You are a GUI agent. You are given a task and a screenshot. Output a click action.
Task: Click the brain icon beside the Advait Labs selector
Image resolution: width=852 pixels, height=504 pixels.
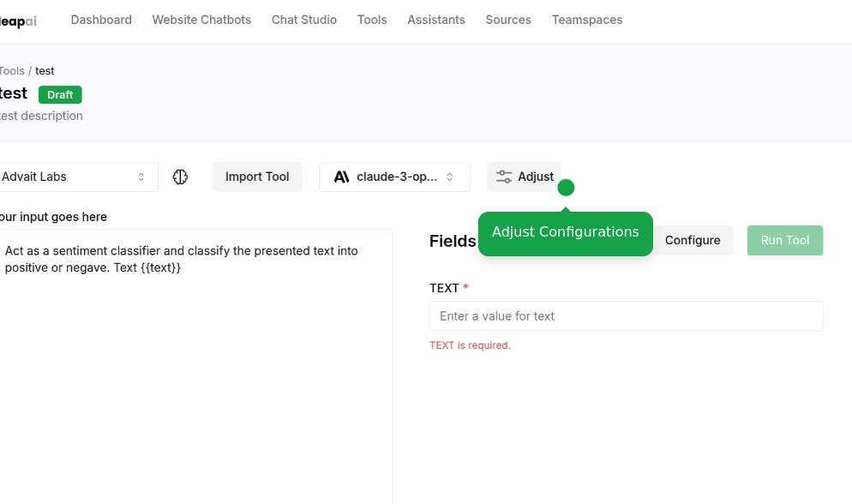point(180,177)
